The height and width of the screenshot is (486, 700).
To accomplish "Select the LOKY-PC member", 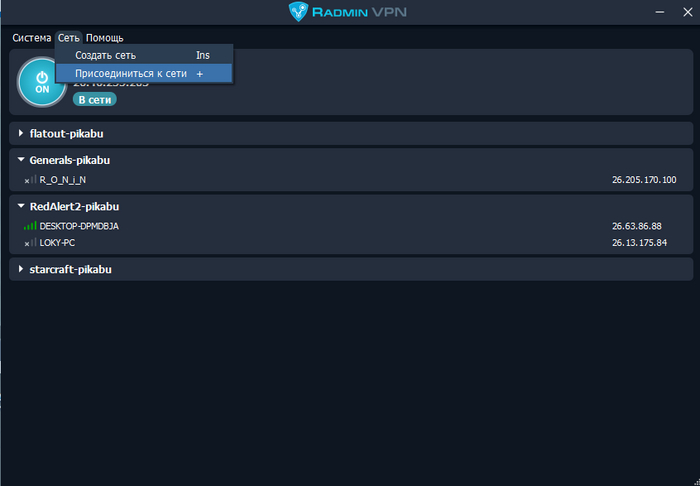I will click(x=57, y=243).
